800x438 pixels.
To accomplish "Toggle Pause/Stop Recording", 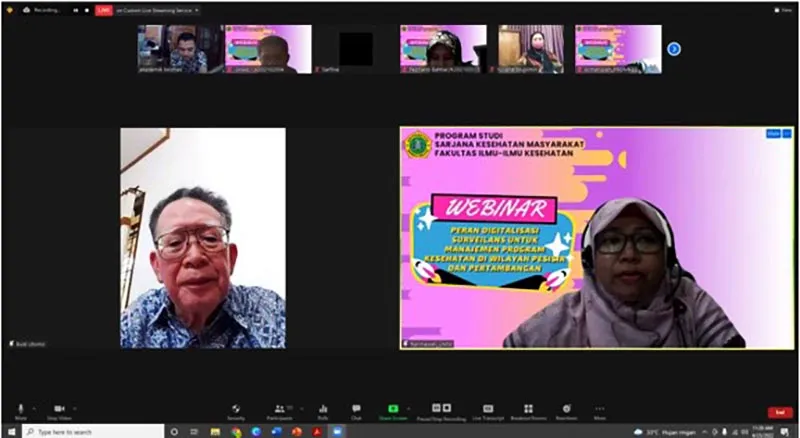I will [x=443, y=411].
